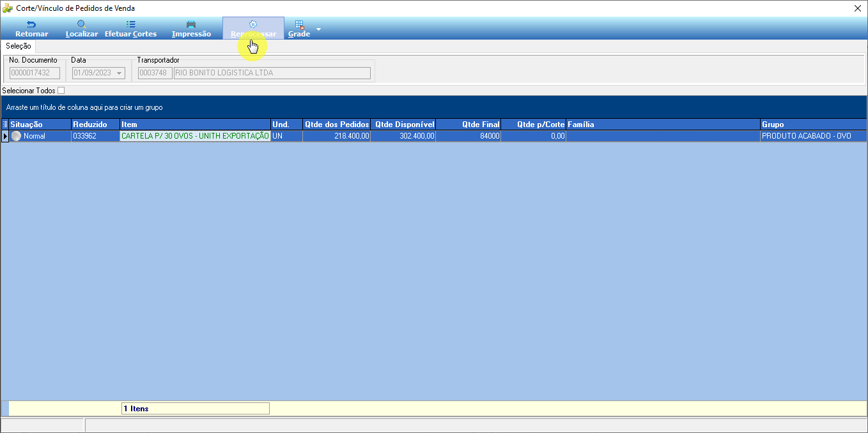Screen dimensions: 868x433
Task: Select the 0,00 Qtde p/Corte cell
Action: (x=534, y=136)
